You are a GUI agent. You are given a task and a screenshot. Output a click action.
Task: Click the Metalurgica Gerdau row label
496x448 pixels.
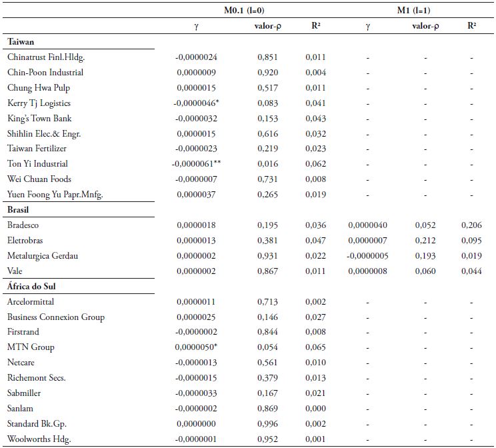coord(44,256)
